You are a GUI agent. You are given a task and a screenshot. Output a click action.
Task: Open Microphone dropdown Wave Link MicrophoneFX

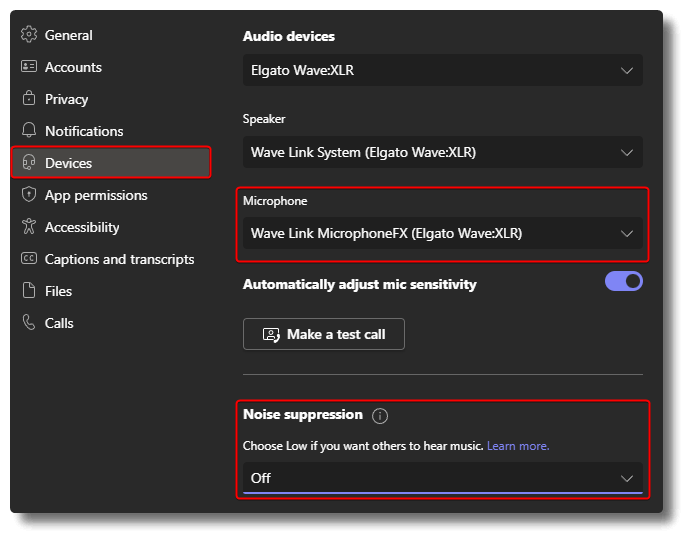443,233
